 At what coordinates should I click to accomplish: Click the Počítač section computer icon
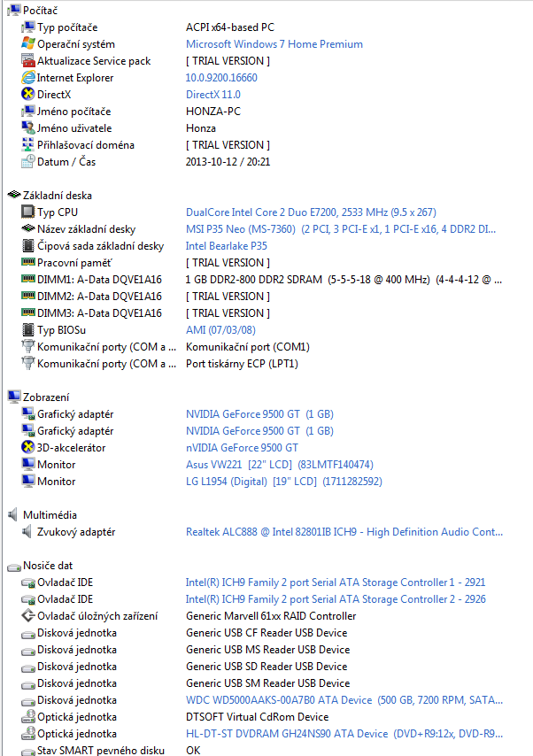click(14, 10)
